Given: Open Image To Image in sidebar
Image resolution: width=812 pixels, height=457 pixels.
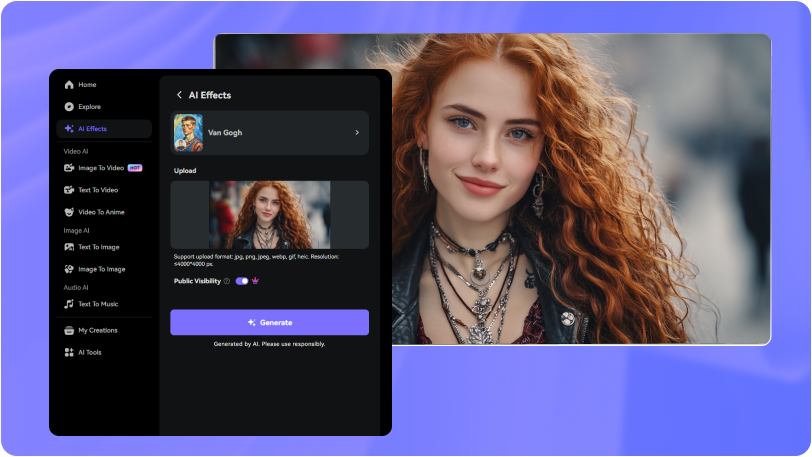Looking at the screenshot, I should pyautogui.click(x=104, y=269).
